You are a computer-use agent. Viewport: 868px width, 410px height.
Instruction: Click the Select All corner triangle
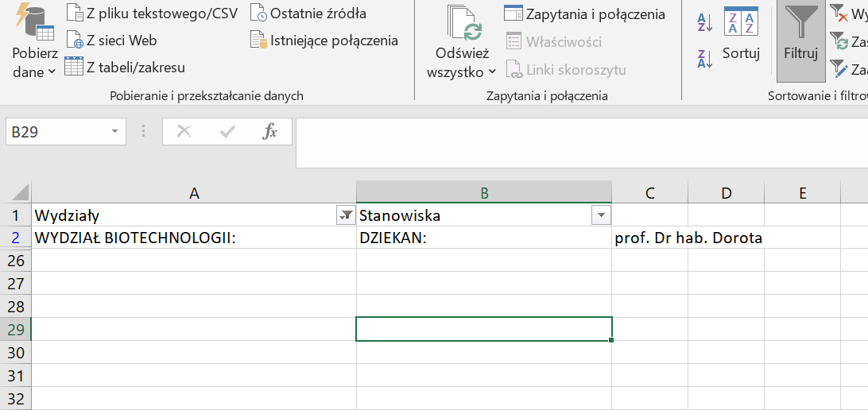pyautogui.click(x=19, y=192)
